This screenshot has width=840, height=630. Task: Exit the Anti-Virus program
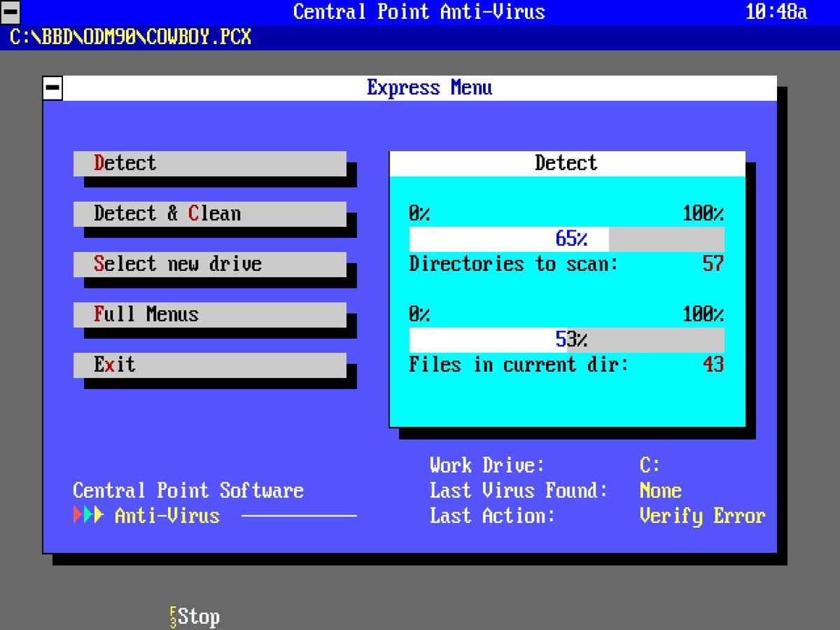(x=210, y=365)
